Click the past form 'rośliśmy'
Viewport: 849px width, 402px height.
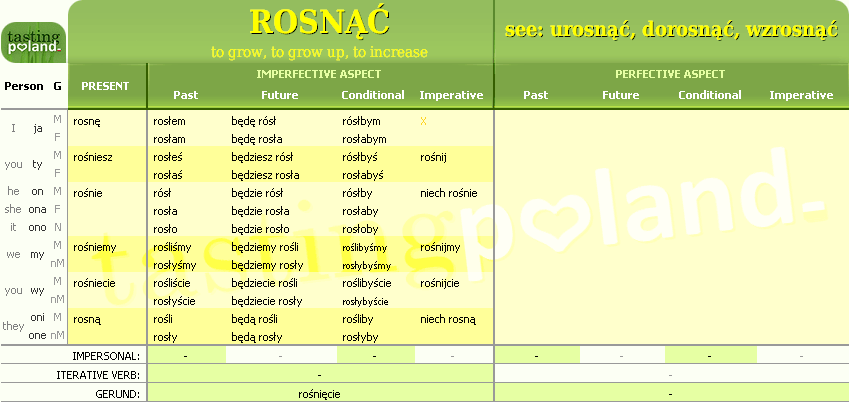(x=173, y=248)
